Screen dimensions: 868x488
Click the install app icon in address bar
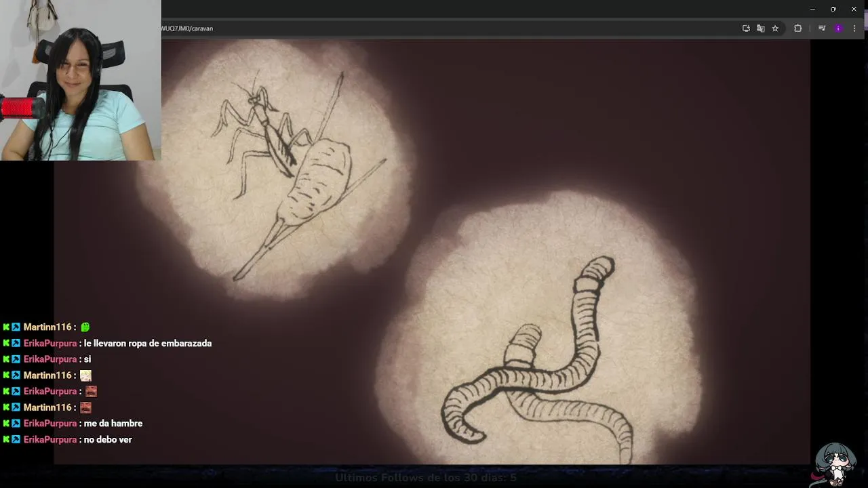pos(746,28)
